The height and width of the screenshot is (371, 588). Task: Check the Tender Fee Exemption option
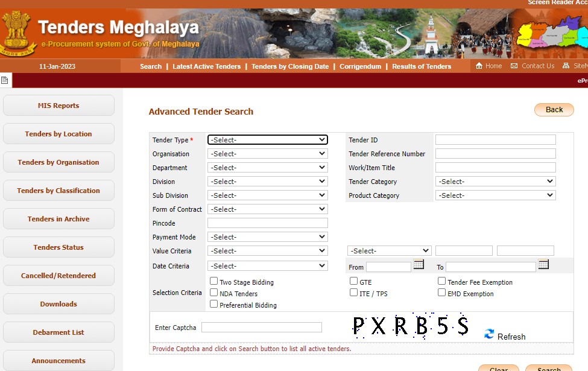[442, 281]
